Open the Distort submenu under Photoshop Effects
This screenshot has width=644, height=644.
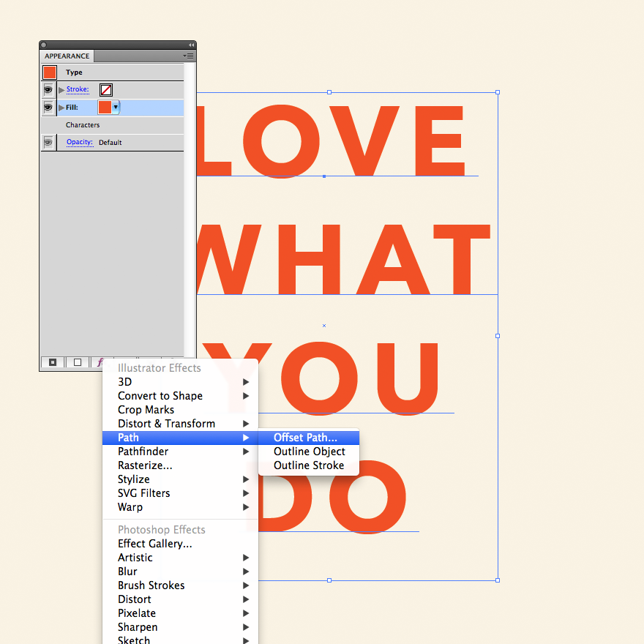(x=180, y=599)
